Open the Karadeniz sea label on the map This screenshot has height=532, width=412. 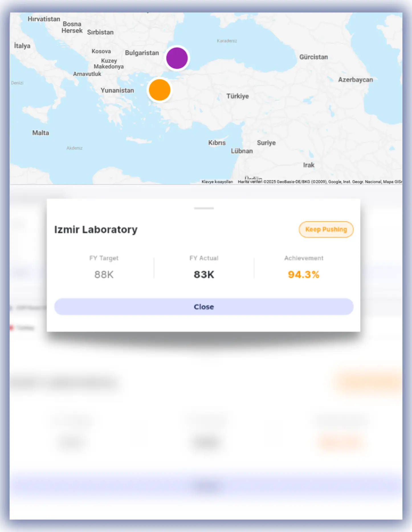coord(227,41)
